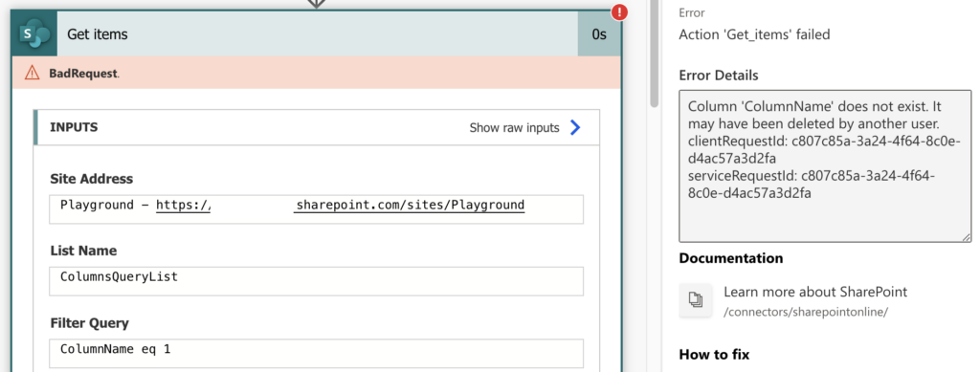The width and height of the screenshot is (980, 372).
Task: Click the INPUTS section header
Action: click(x=316, y=127)
